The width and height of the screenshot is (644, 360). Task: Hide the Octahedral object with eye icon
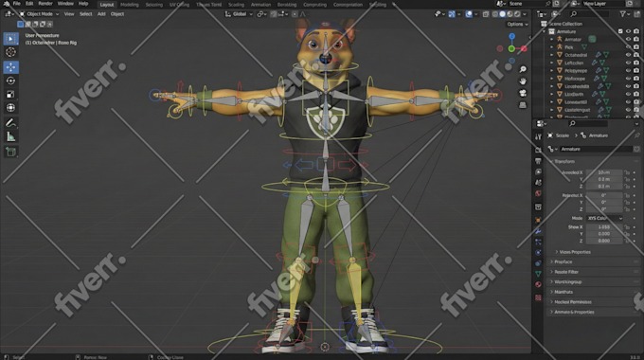tap(629, 55)
